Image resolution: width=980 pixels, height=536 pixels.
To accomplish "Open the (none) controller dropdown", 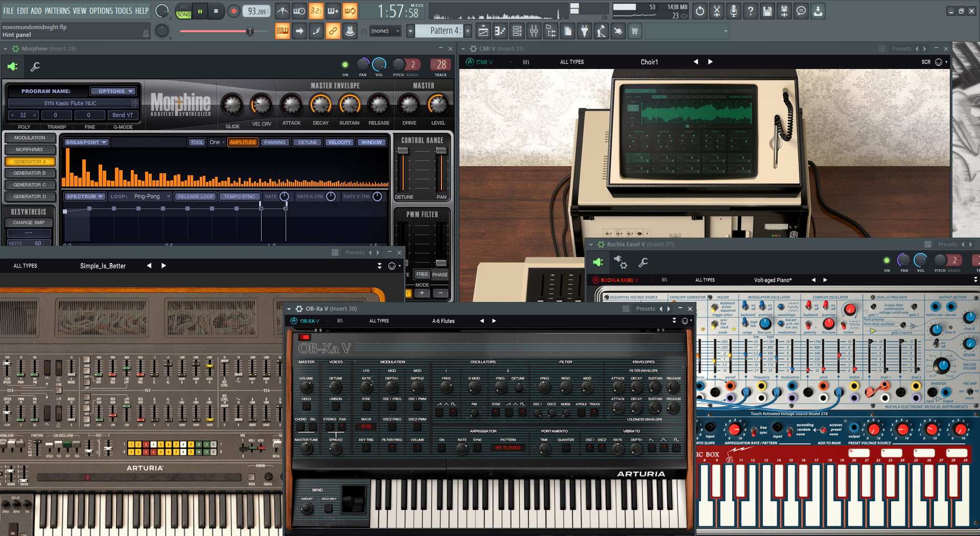I will pos(385,31).
